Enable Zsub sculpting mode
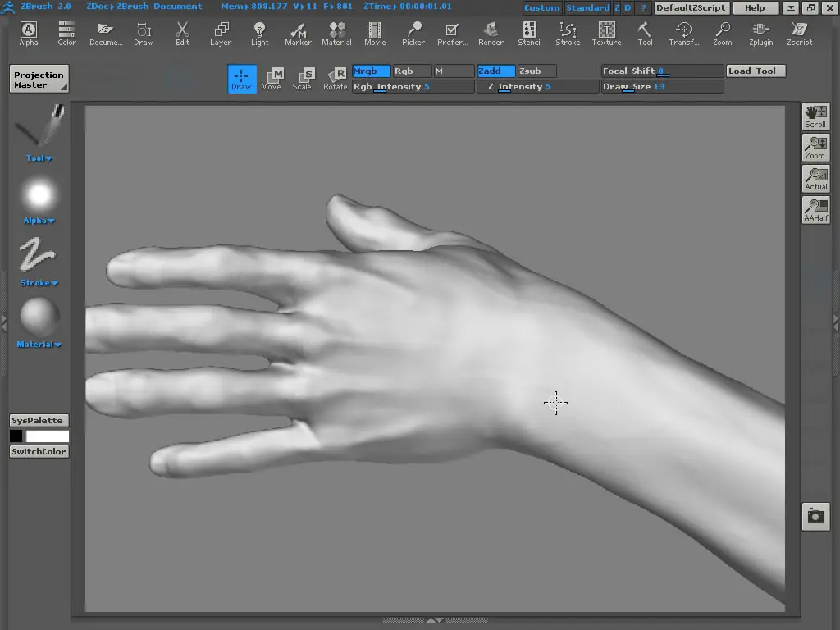 pyautogui.click(x=536, y=71)
